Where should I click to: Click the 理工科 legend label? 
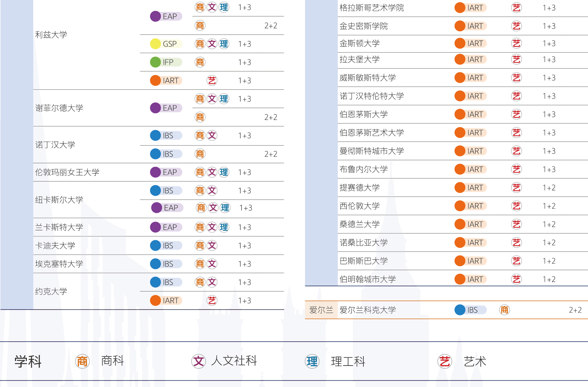click(348, 361)
